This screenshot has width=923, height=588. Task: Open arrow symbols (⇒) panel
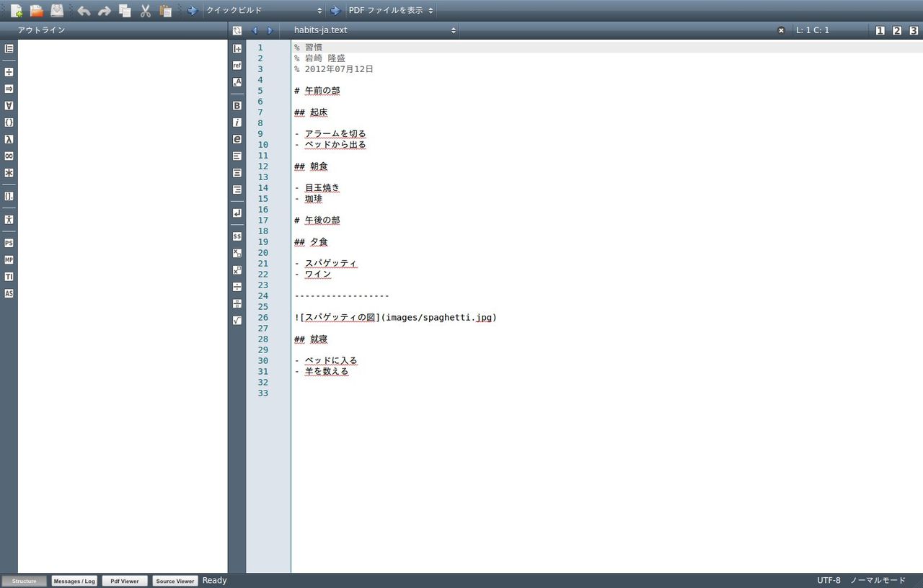click(x=9, y=89)
